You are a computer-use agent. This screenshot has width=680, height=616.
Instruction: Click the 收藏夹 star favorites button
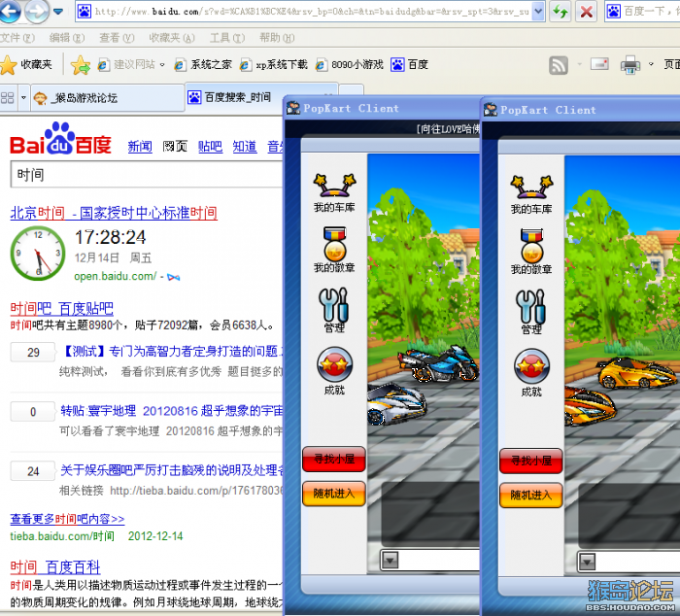click(x=26, y=65)
